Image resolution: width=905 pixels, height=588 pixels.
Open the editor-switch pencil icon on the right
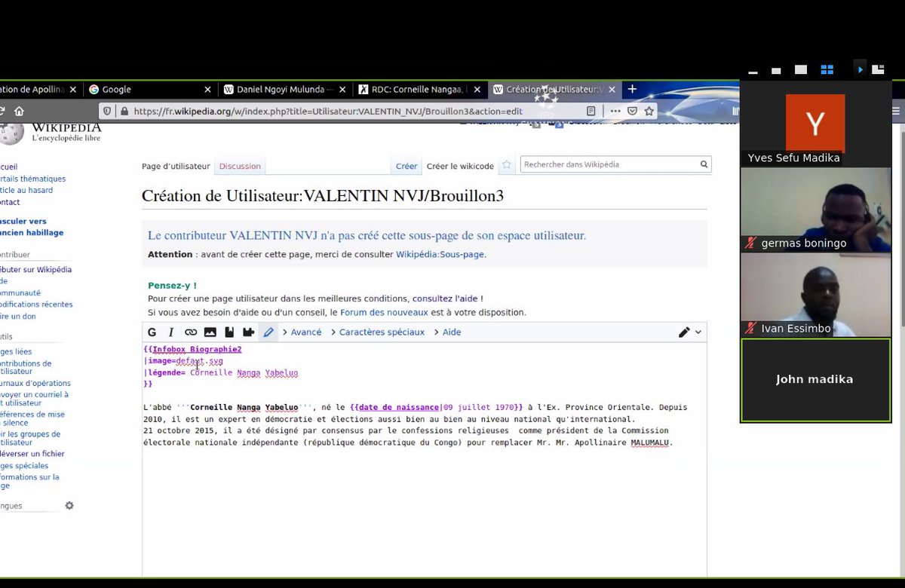(x=683, y=332)
